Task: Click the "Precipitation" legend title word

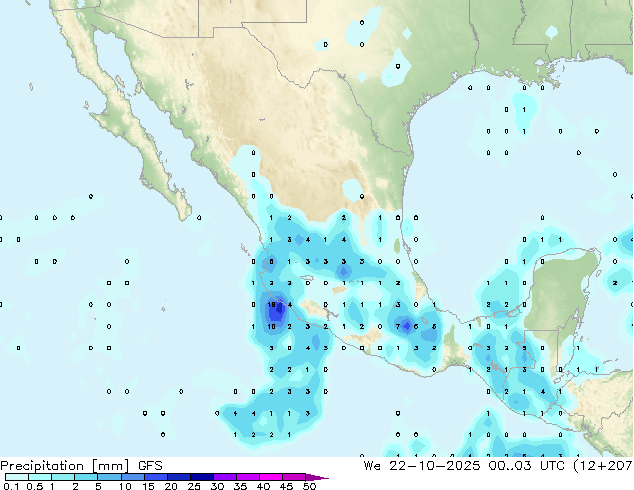Action: (x=42, y=466)
